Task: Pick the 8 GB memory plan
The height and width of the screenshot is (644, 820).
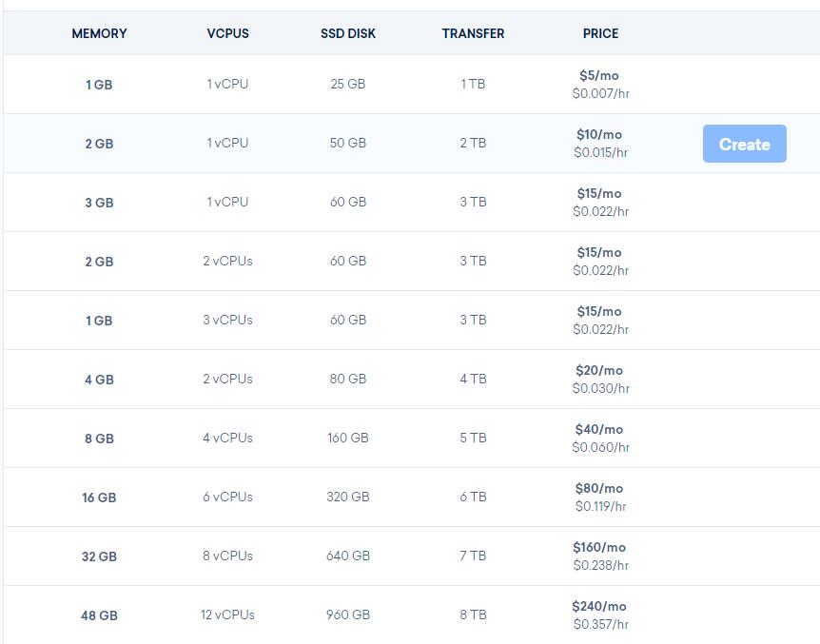Action: 99,439
